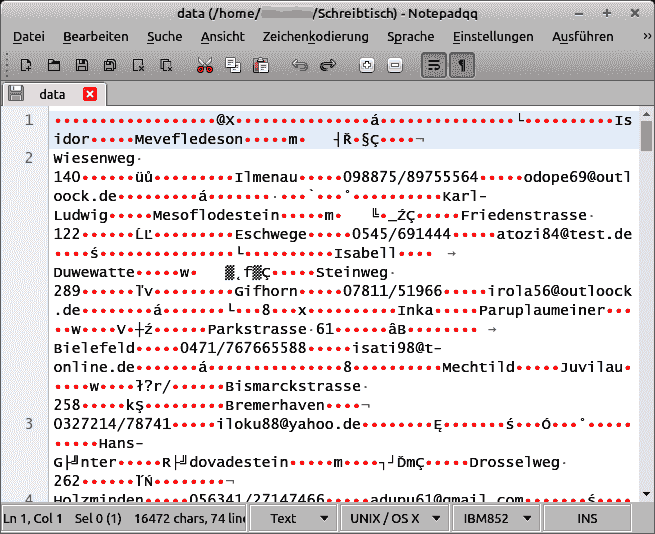Image resolution: width=655 pixels, height=534 pixels.
Task: Open the Bearbeiten menu
Action: 96,37
